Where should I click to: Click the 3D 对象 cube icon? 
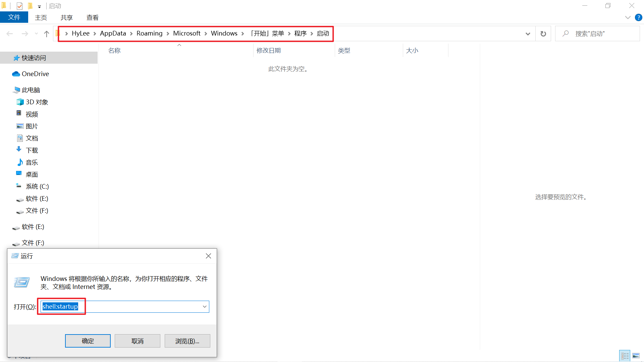coord(20,102)
